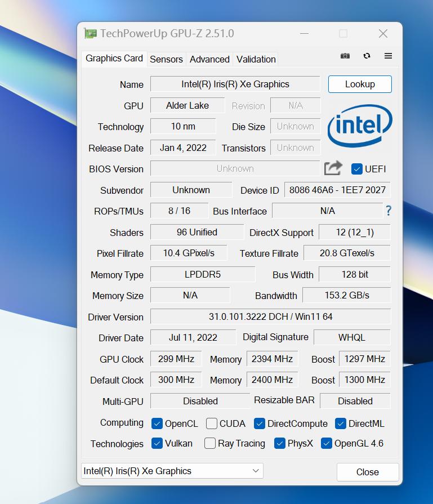Click the Bus Interface value N/A
433x504 pixels.
click(328, 211)
